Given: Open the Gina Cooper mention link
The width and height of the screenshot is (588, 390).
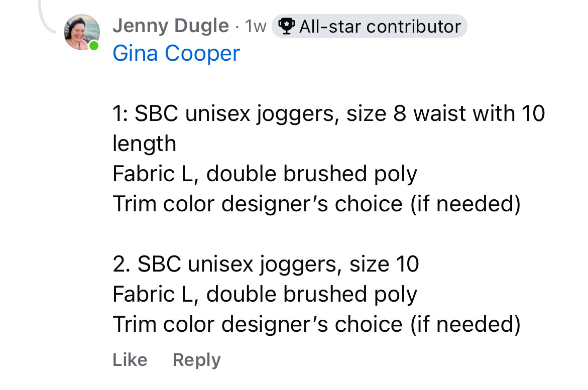Looking at the screenshot, I should coord(176,53).
